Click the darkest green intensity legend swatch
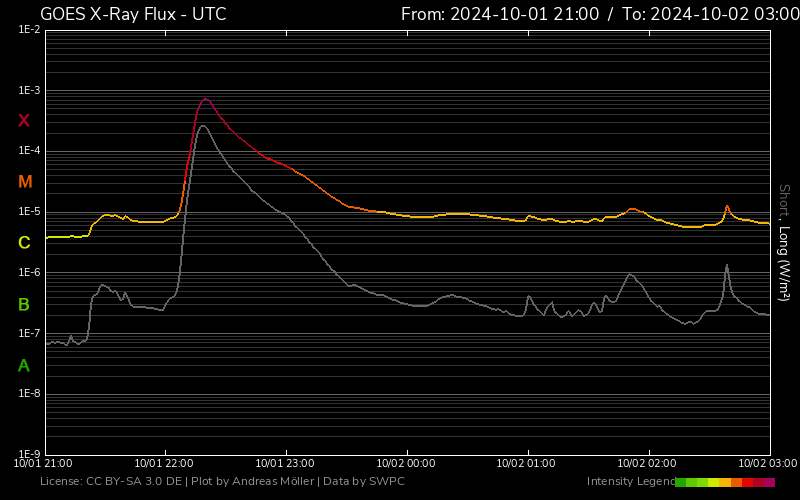Image resolution: width=800 pixels, height=500 pixels. 681,482
